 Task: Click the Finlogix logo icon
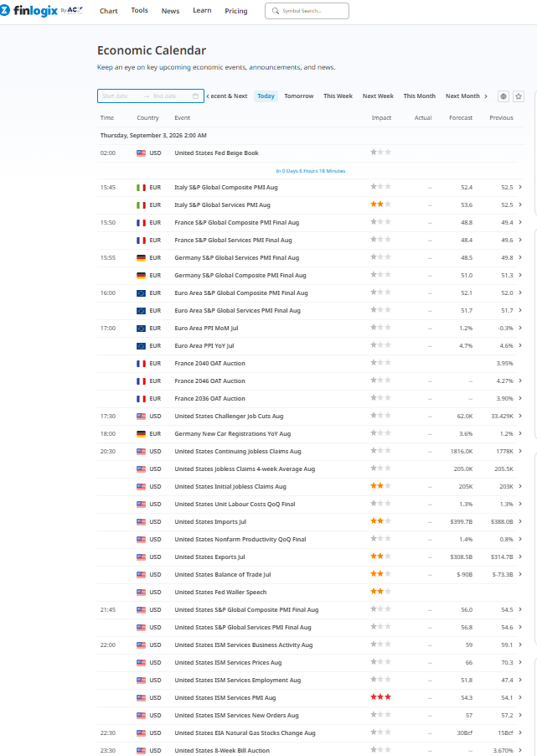click(4, 10)
